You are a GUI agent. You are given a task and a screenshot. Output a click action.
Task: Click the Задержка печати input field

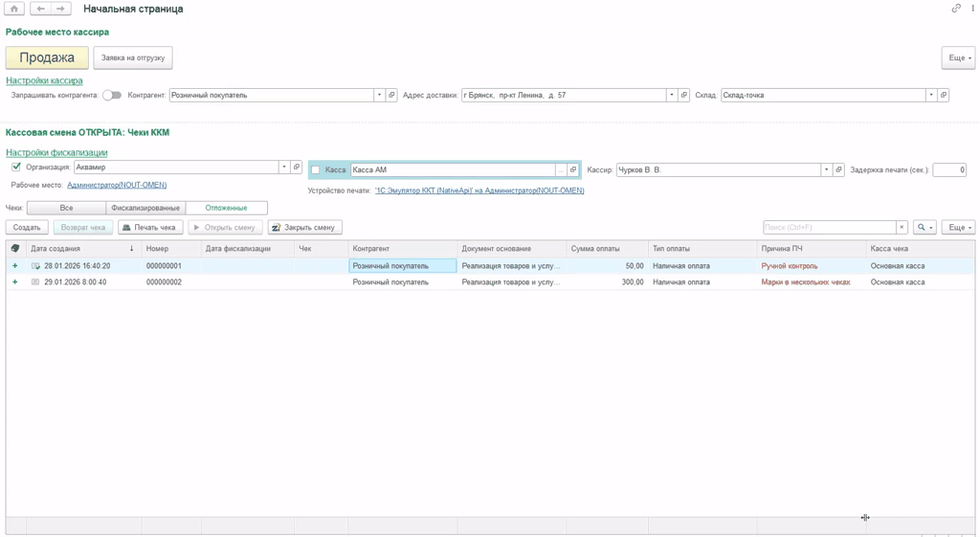click(948, 170)
